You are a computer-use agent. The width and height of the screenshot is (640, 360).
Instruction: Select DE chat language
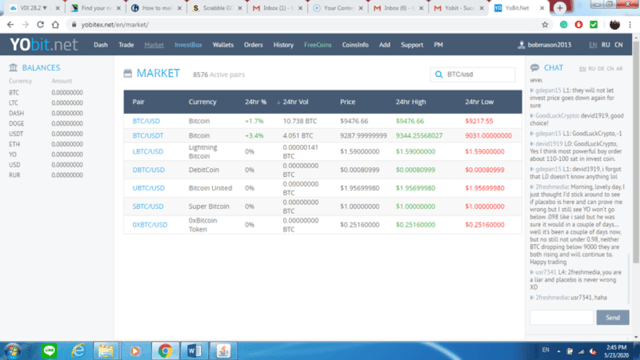pyautogui.click(x=601, y=69)
